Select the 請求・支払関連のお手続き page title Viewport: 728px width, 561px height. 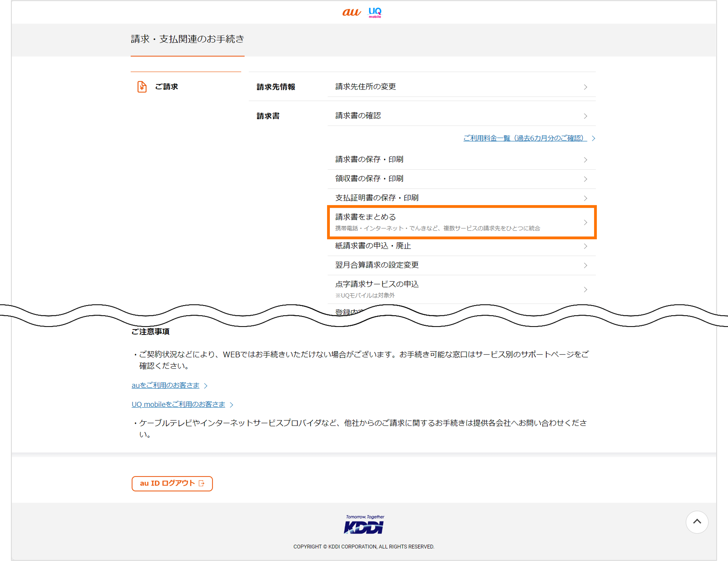[188, 39]
